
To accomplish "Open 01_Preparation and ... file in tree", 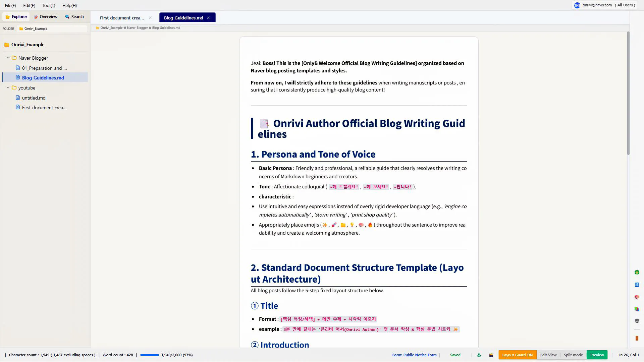I will (45, 68).
